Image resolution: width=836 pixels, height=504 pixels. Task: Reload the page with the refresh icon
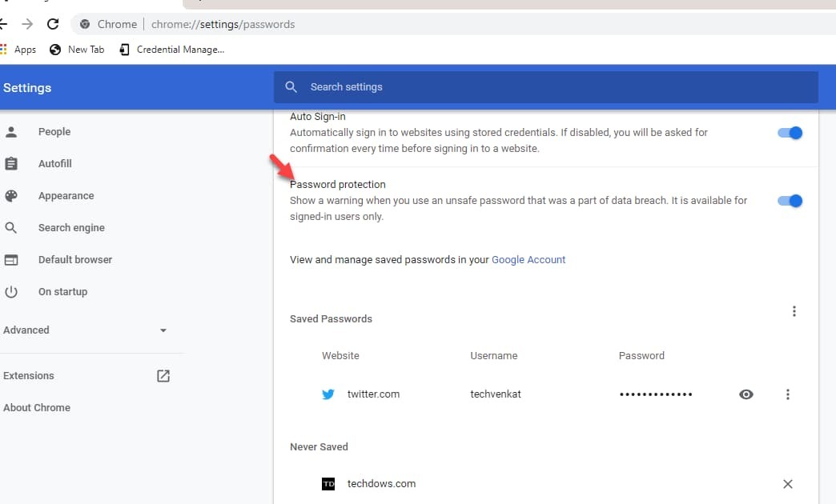(54, 24)
